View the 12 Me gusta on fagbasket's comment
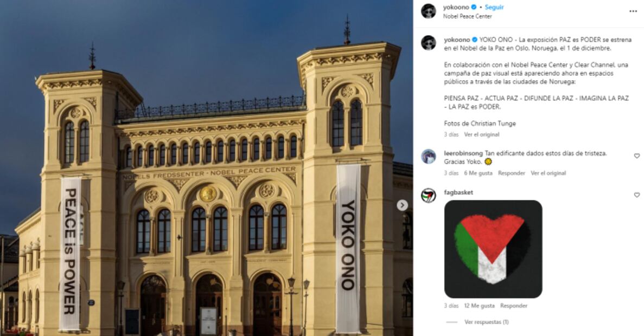Viewport: 644px width, 336px height. tap(479, 306)
